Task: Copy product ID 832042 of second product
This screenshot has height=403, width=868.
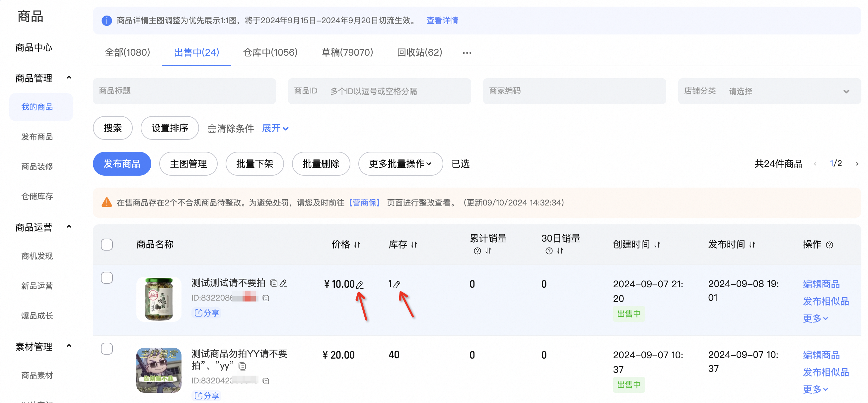Action: 266,381
